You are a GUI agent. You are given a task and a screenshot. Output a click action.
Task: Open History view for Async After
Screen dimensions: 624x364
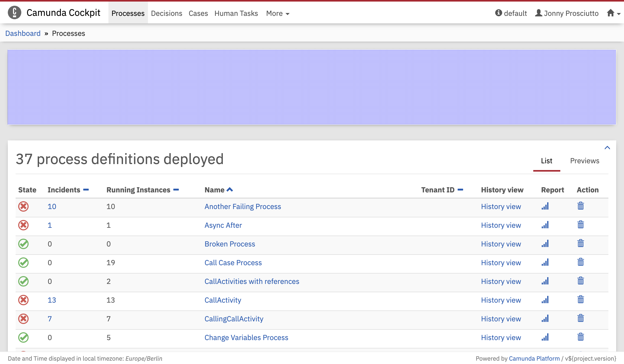[x=501, y=225]
